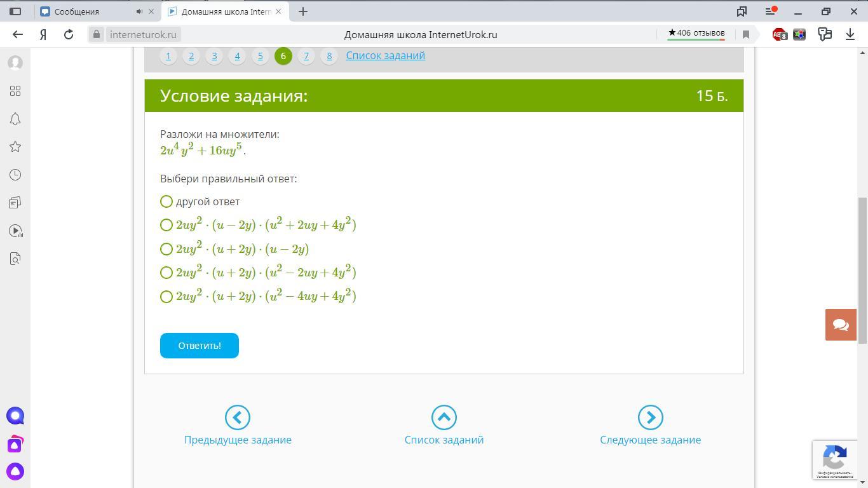The image size is (868, 488).
Task: Open the services grid in sidebar
Action: [15, 91]
